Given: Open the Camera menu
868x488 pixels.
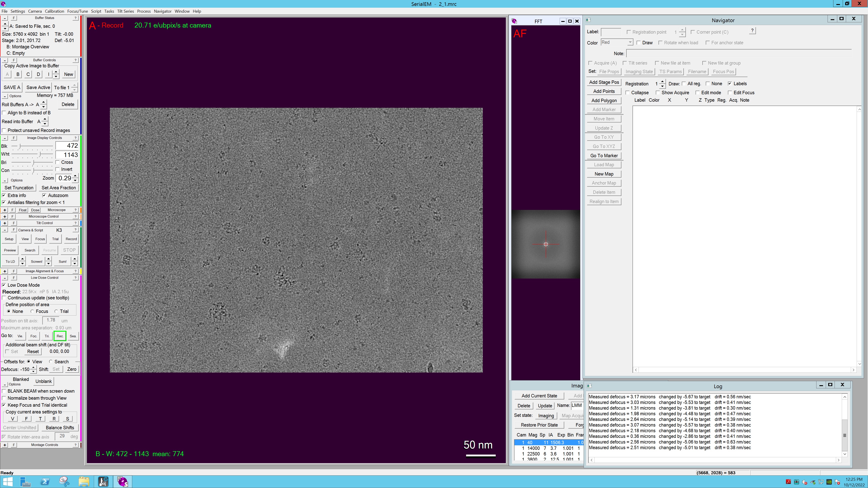Looking at the screenshot, I should [35, 11].
